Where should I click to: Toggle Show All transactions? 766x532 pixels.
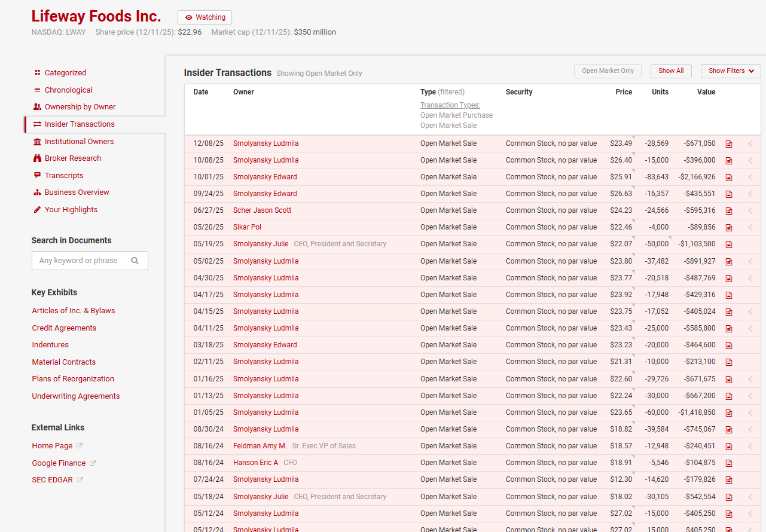click(671, 71)
